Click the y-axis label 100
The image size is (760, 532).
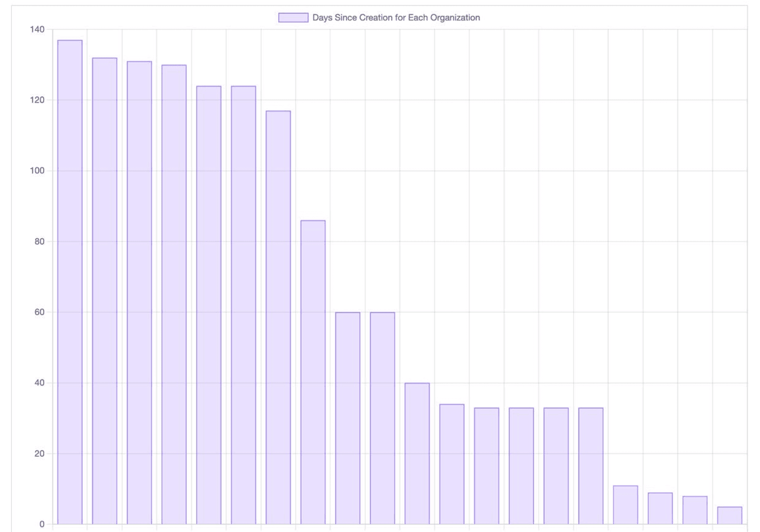pos(37,171)
